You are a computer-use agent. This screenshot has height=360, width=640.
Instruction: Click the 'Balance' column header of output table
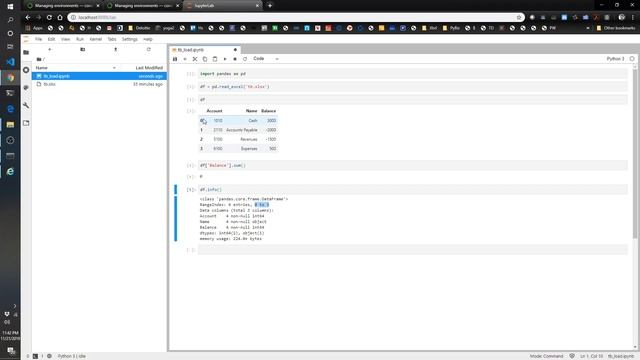268,111
